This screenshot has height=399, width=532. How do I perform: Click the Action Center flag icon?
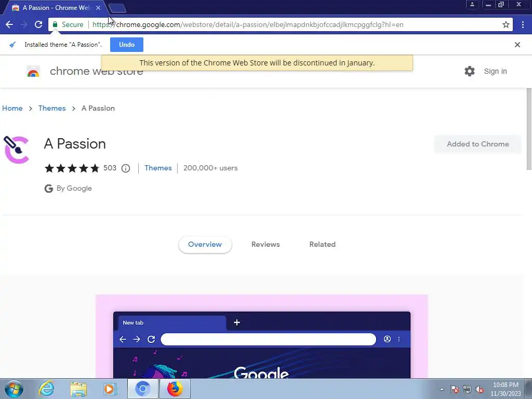pos(455,389)
